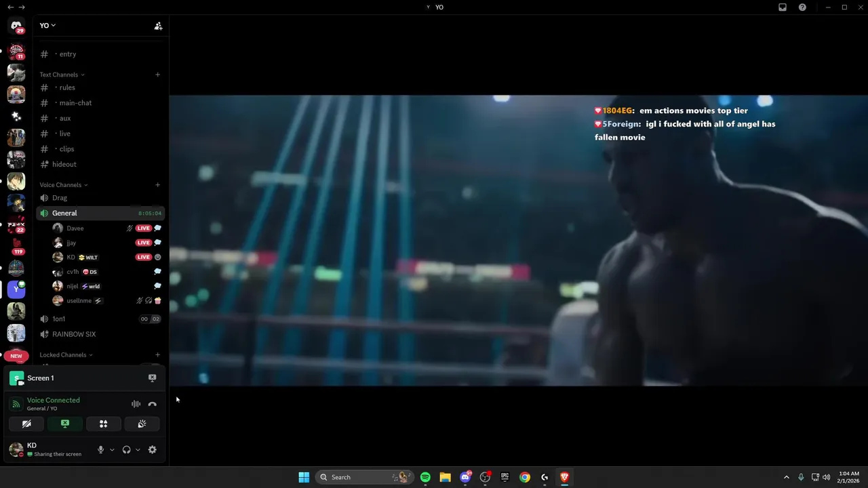Show hidden icons in system tray

point(787,477)
